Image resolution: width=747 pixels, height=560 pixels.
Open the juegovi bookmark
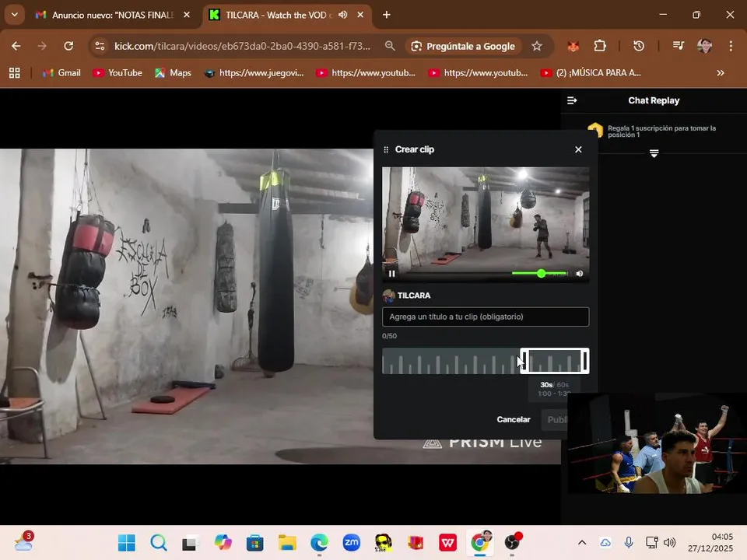[254, 73]
